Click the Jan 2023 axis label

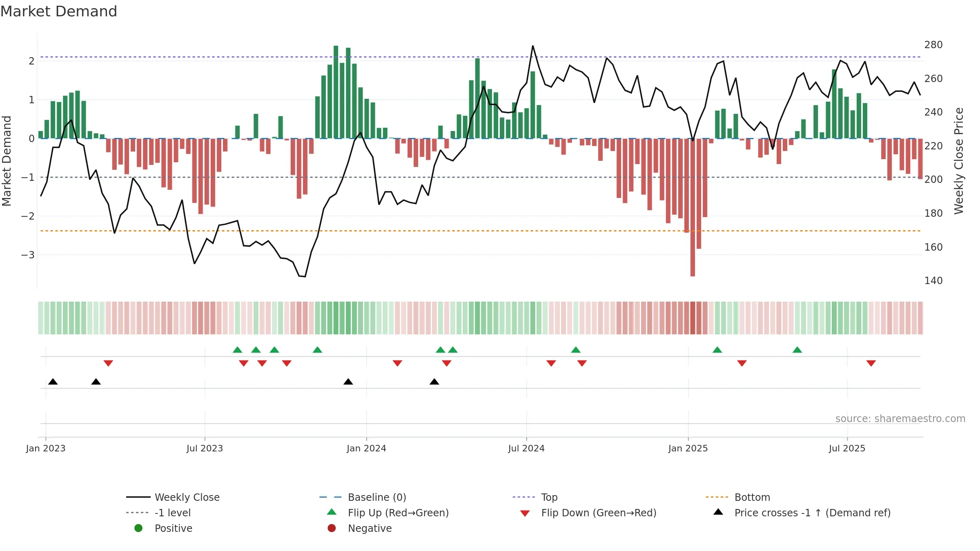pos(46,448)
